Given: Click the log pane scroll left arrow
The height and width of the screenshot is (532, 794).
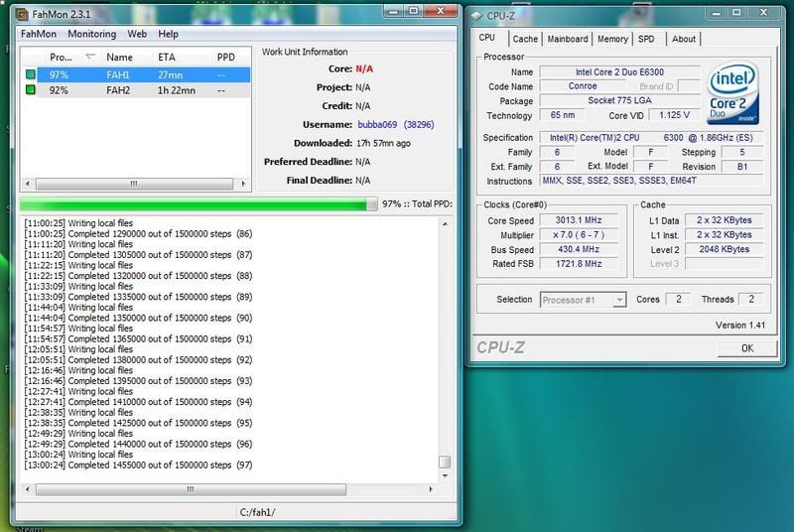Looking at the screenshot, I should (x=28, y=489).
